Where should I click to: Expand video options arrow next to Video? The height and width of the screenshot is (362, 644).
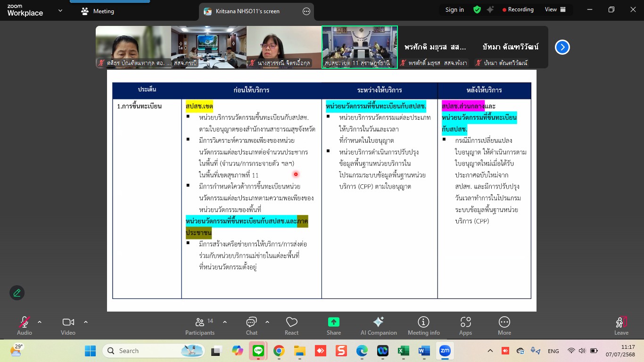click(86, 322)
